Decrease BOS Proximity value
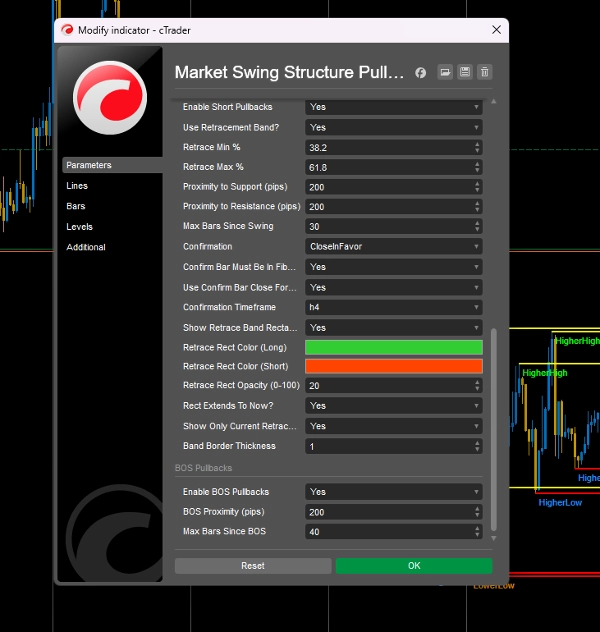The width and height of the screenshot is (600, 632). (478, 516)
